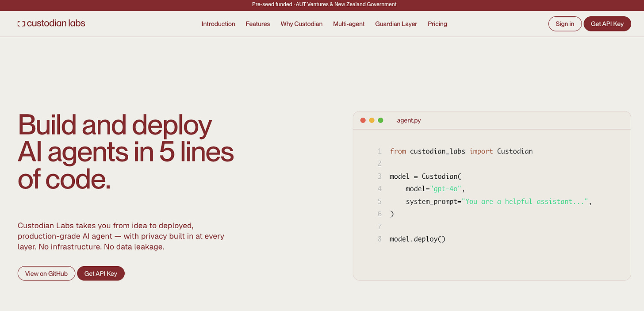Screen dimensions: 644x311
Task: Go to the Pricing page
Action: [437, 24]
